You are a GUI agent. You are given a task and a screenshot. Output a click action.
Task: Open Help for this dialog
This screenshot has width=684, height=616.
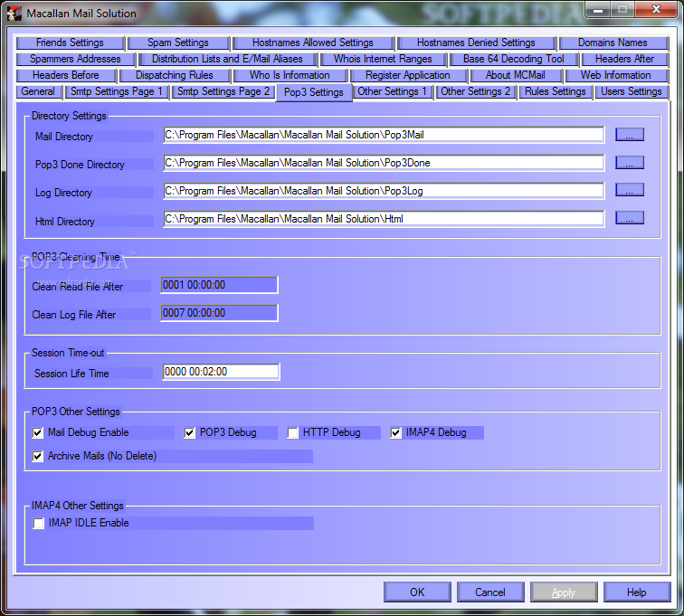pyautogui.click(x=637, y=592)
